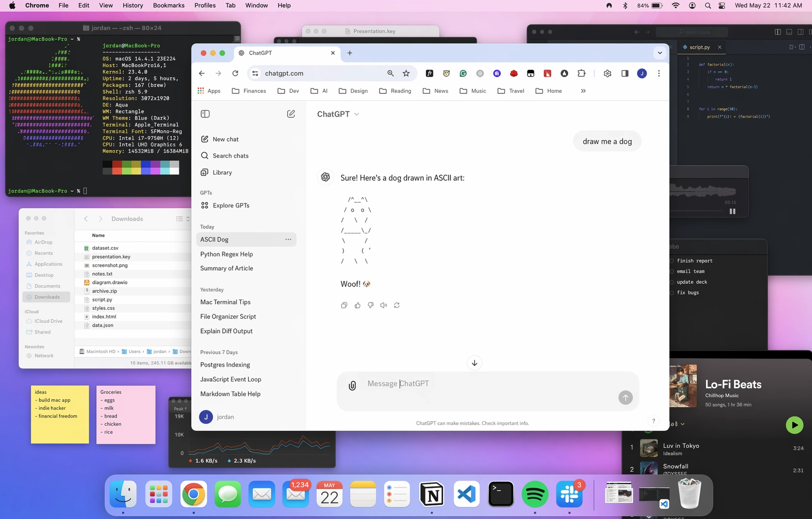
Task: Attach a file with the paperclip icon
Action: (x=352, y=386)
